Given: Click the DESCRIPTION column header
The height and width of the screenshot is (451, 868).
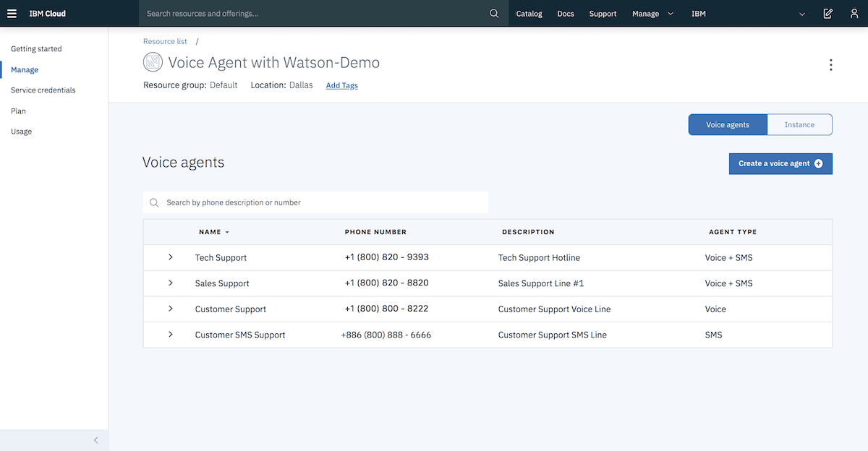Looking at the screenshot, I should (x=528, y=232).
